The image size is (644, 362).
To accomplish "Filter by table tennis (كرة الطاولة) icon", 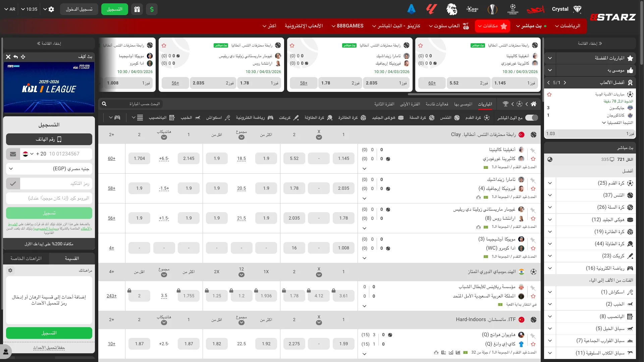I will click(x=330, y=118).
